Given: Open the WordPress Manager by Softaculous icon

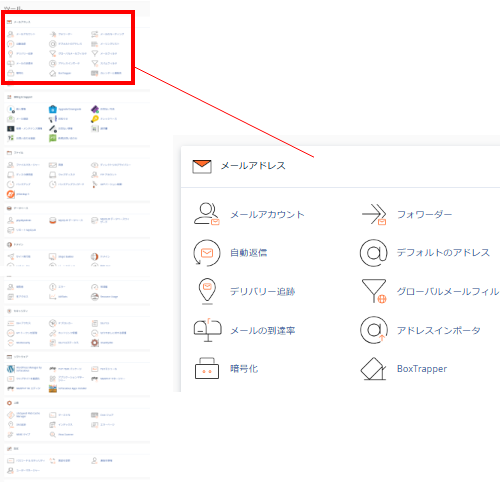Looking at the screenshot, I should click(x=11, y=369).
